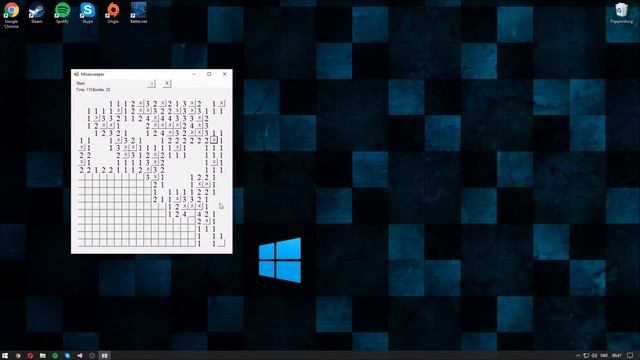This screenshot has width=640, height=360.
Task: Select the Papperskorg recycle bin icon
Action: tap(622, 13)
